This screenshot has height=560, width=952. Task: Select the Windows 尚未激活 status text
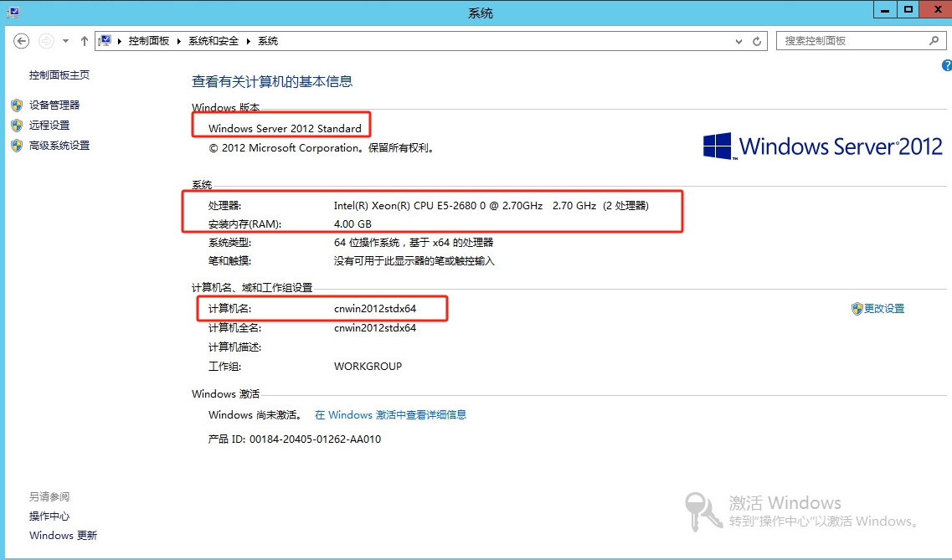(255, 414)
